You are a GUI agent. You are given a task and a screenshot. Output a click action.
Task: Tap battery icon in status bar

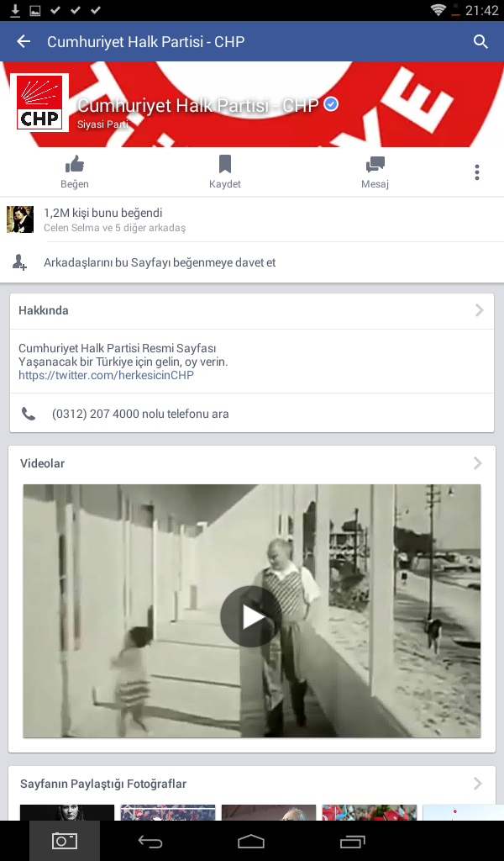(x=455, y=10)
